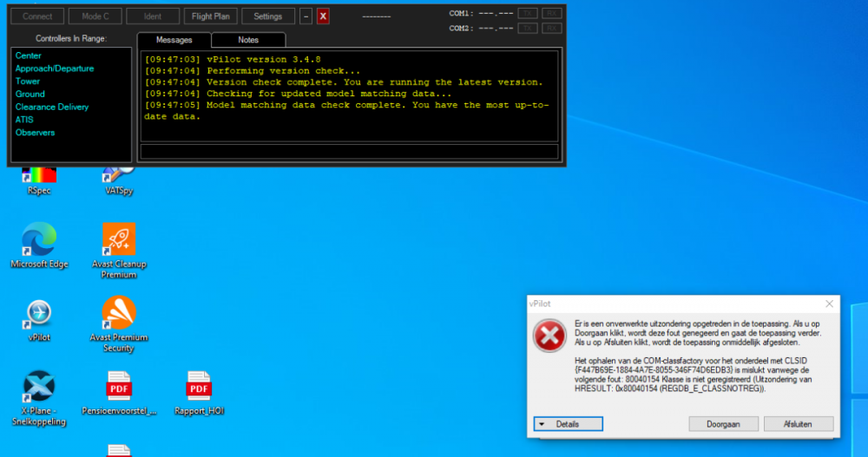Click the Connect button in vPilot

37,16
